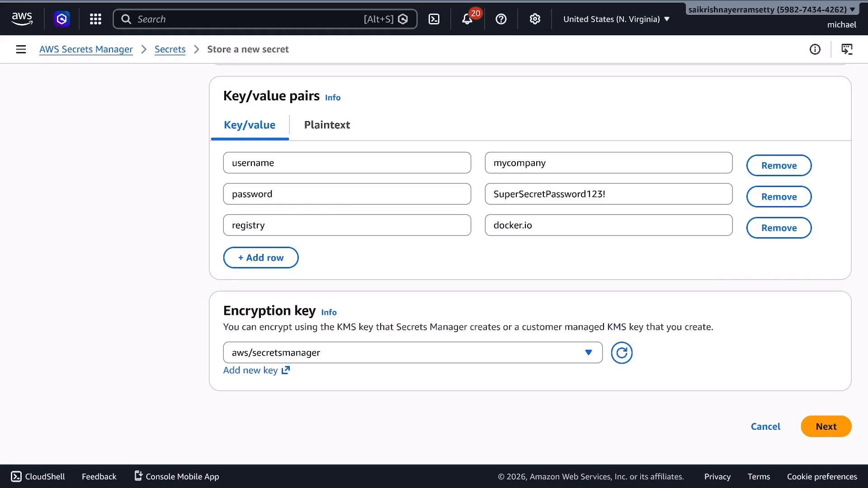This screenshot has width=868, height=488.
Task: Open the info panel circle icon
Action: click(x=815, y=49)
